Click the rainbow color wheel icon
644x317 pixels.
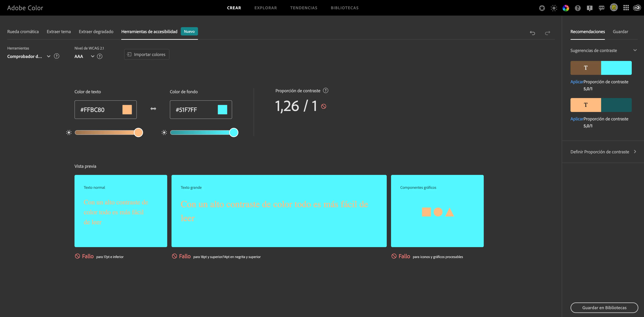[566, 8]
